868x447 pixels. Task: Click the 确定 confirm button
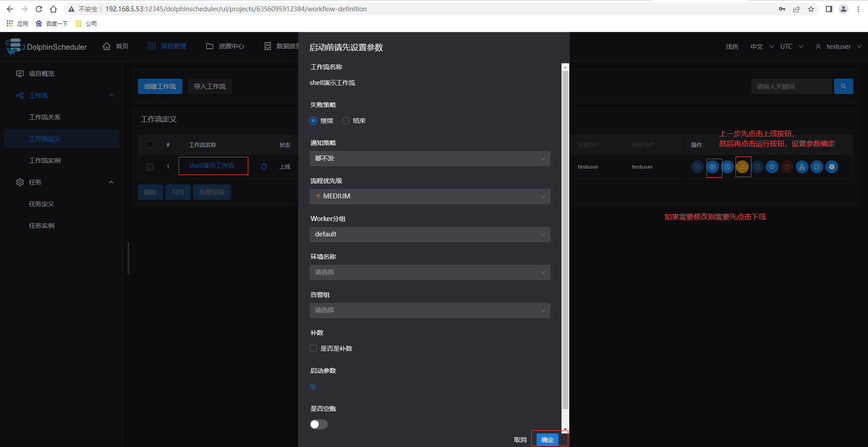pyautogui.click(x=547, y=440)
